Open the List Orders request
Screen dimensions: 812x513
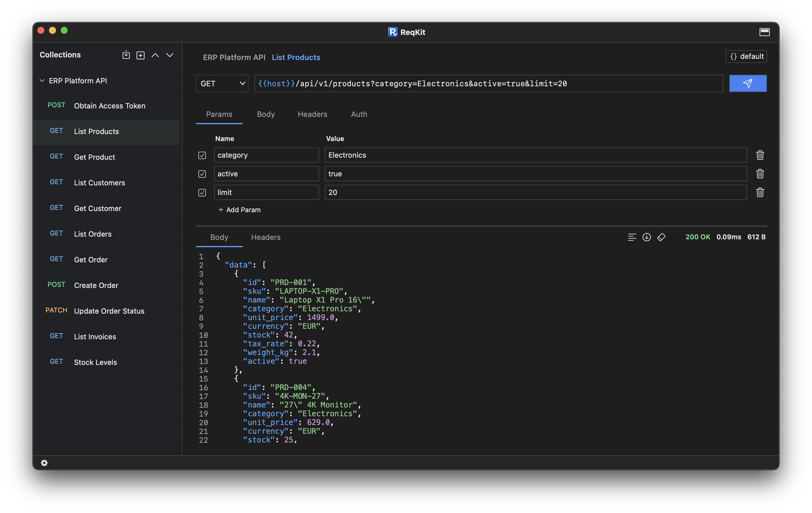pos(106,234)
